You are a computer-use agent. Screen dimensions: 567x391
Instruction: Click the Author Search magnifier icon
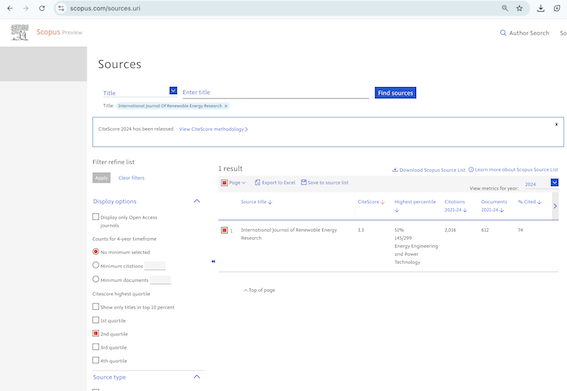point(503,33)
